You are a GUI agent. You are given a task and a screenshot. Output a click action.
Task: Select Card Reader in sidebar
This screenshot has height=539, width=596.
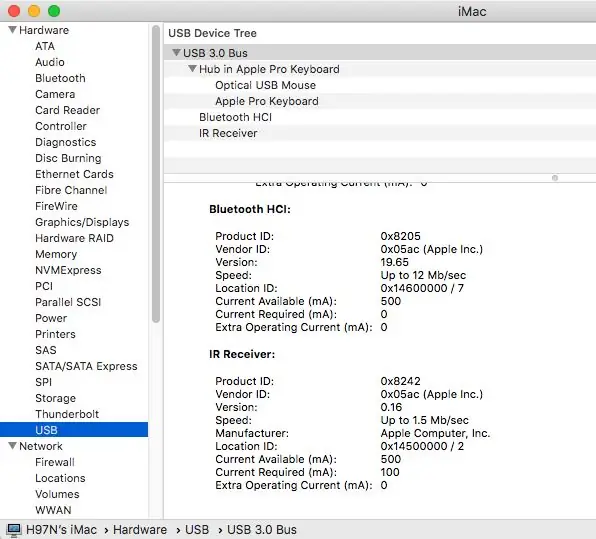click(x=68, y=110)
